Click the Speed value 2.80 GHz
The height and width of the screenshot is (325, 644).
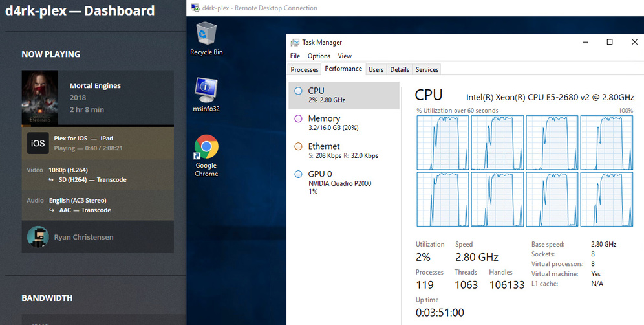[x=477, y=258]
